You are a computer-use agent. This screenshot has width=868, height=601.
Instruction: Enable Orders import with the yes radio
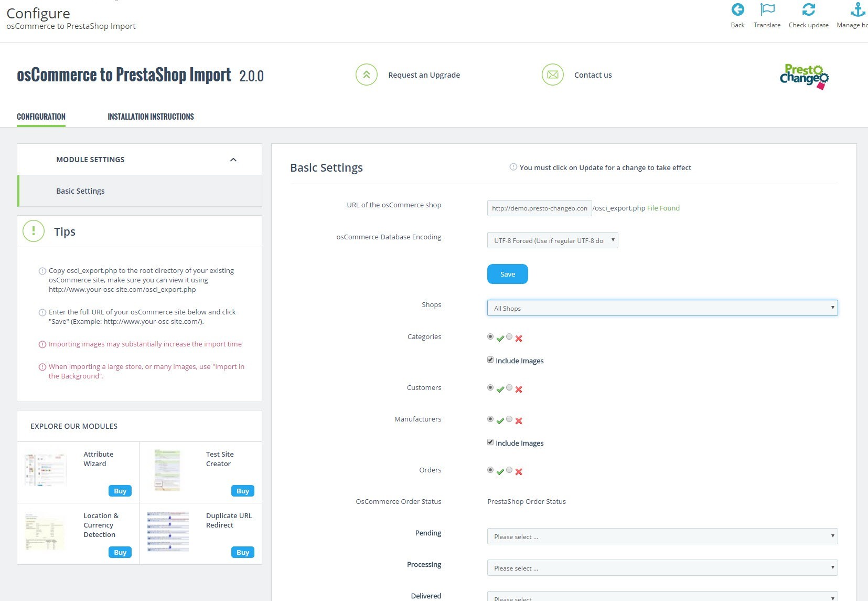coord(490,470)
